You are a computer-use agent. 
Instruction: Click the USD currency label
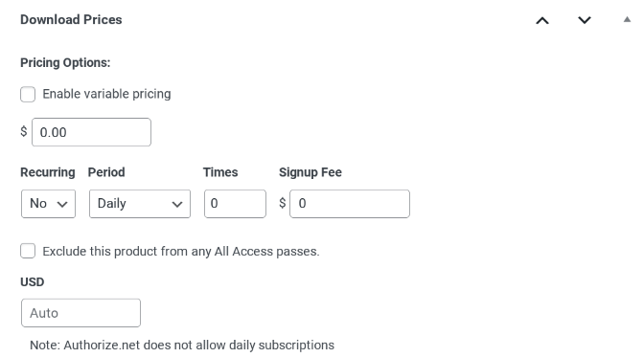(x=33, y=282)
